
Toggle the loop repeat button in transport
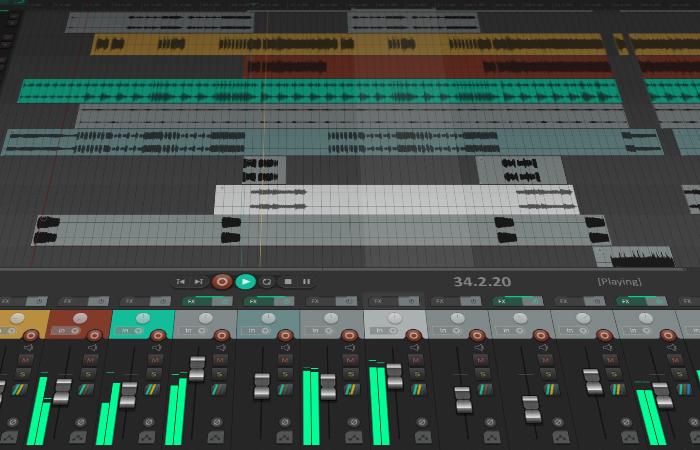[267, 282]
